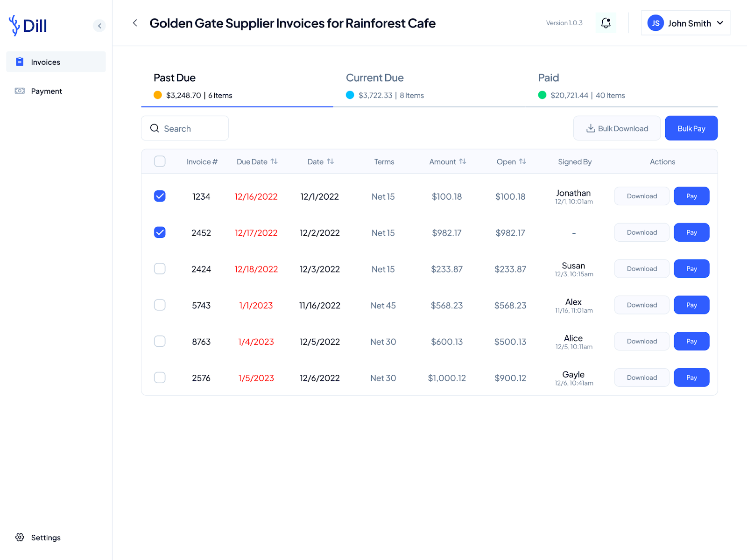Click due date 1/1/2023
Image resolution: width=747 pixels, height=560 pixels.
(x=256, y=306)
